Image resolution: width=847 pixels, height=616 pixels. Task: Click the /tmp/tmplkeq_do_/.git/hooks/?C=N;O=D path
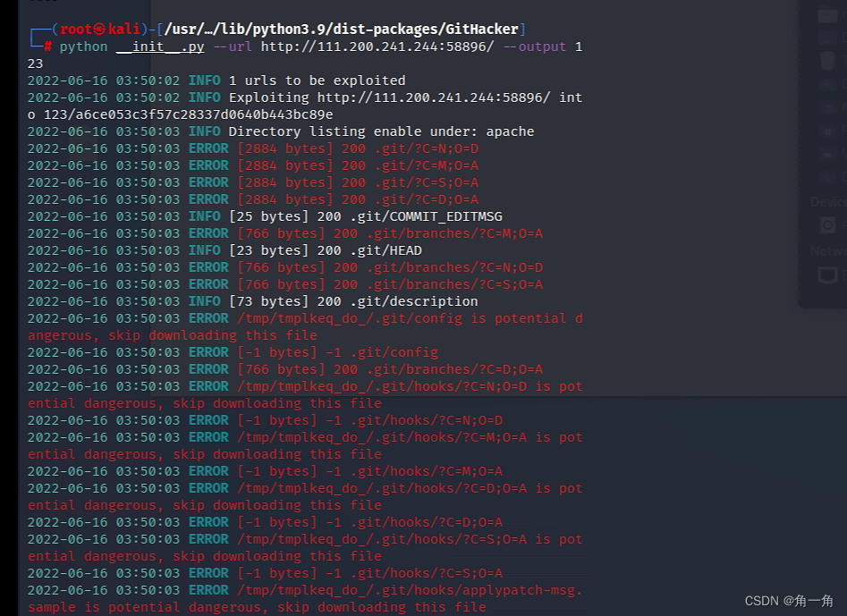pyautogui.click(x=382, y=386)
